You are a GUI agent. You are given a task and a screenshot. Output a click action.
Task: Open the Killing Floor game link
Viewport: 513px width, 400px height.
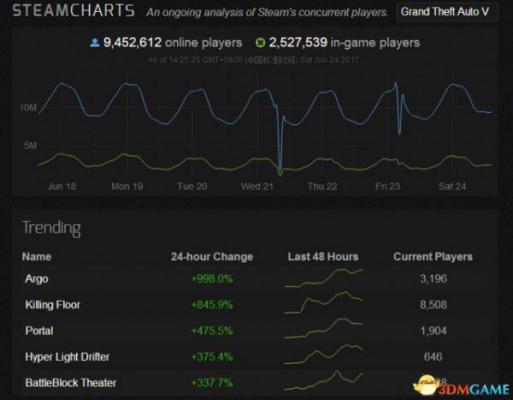click(x=53, y=305)
